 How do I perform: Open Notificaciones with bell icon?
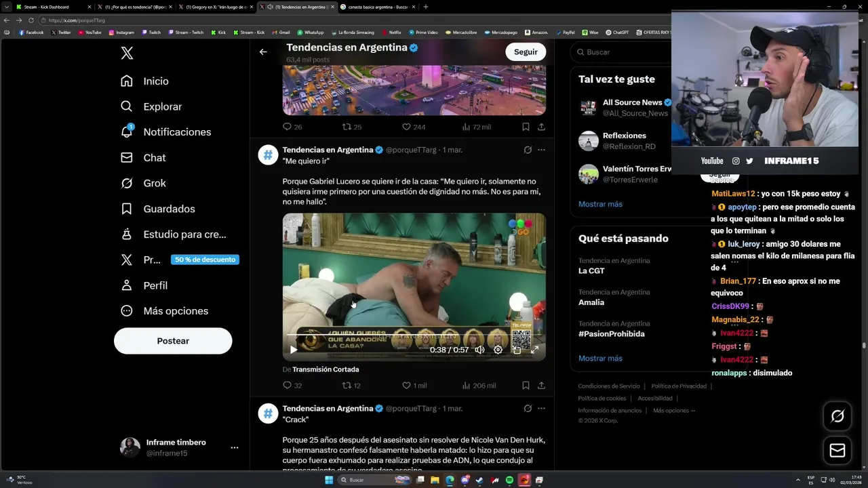pos(165,131)
